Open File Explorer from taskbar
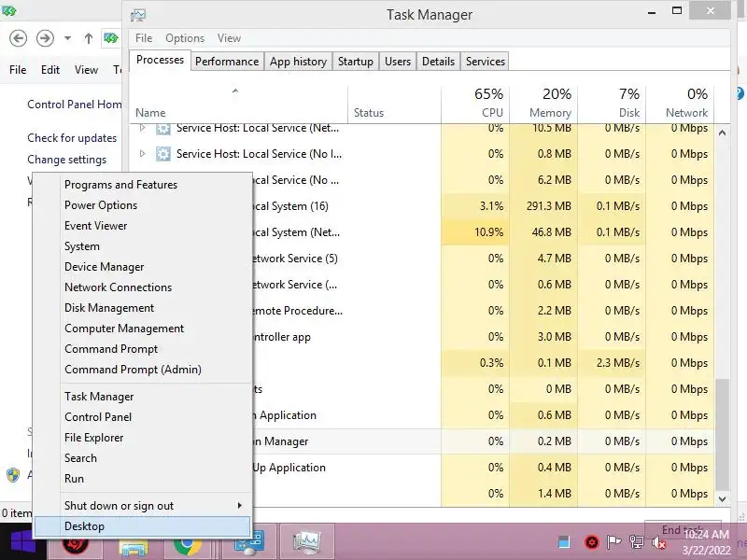 click(x=133, y=547)
